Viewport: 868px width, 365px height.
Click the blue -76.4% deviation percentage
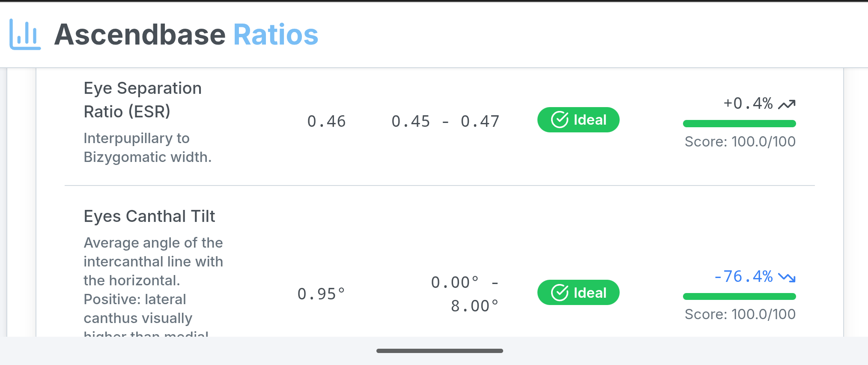pyautogui.click(x=743, y=277)
